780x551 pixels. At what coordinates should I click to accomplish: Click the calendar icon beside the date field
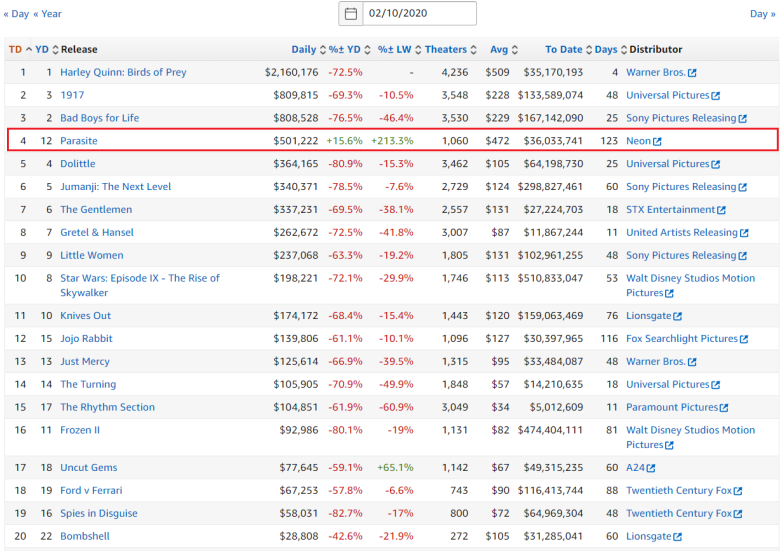point(351,14)
